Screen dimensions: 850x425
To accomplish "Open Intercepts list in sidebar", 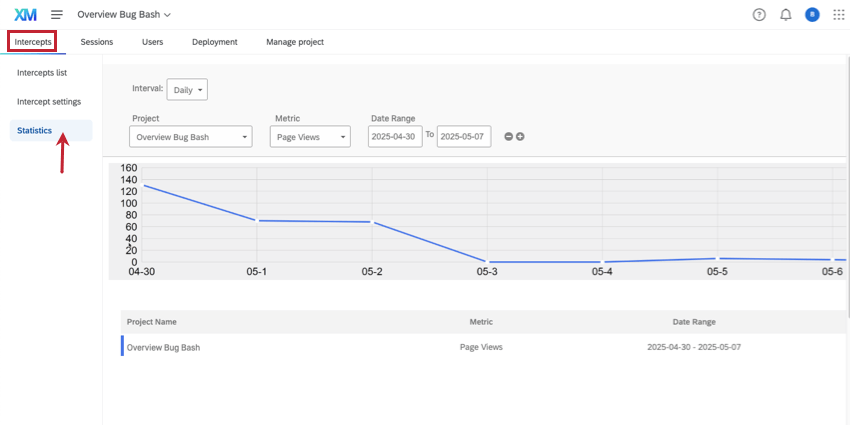I will click(42, 73).
